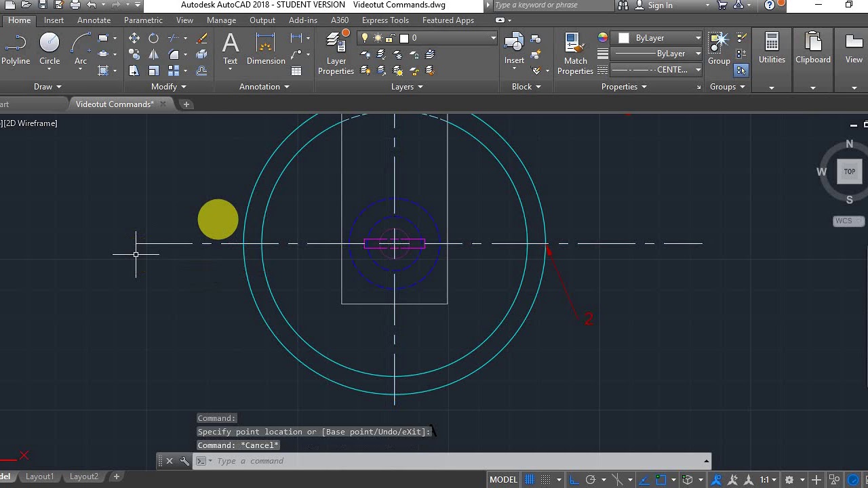Image resolution: width=868 pixels, height=488 pixels.
Task: Click the Erase tool icon
Action: (201, 38)
